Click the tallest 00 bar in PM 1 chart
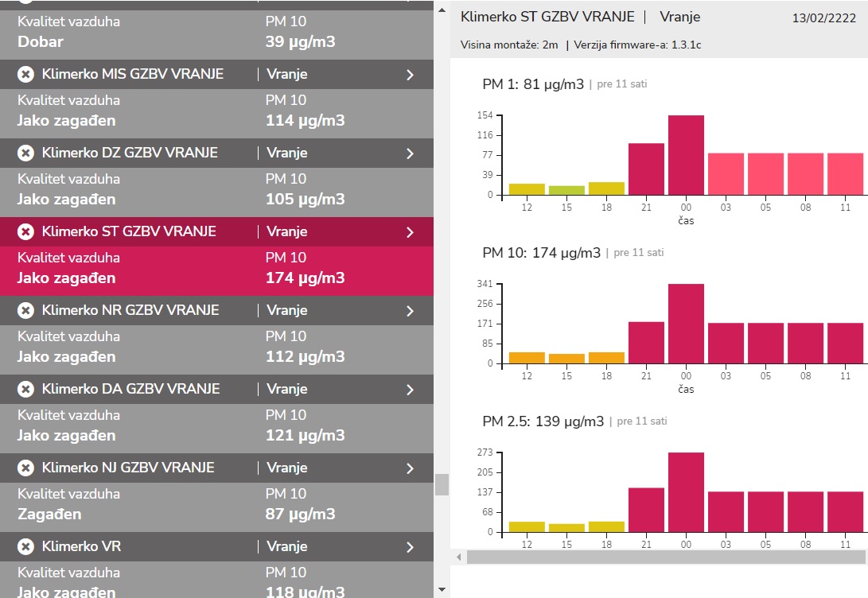Viewport: 868px width, 598px height. (686, 155)
